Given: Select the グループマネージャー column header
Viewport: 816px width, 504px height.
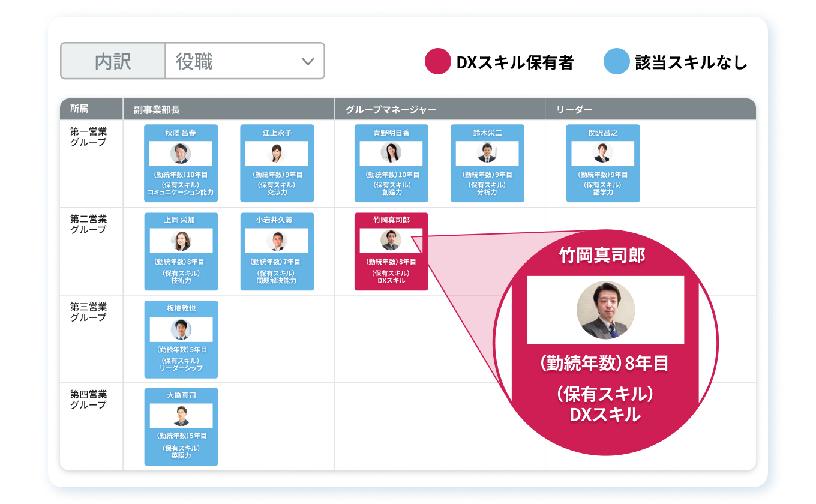Looking at the screenshot, I should click(391, 110).
